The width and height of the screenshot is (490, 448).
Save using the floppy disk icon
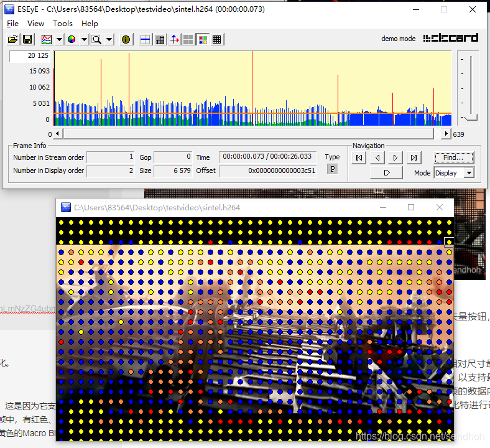27,39
